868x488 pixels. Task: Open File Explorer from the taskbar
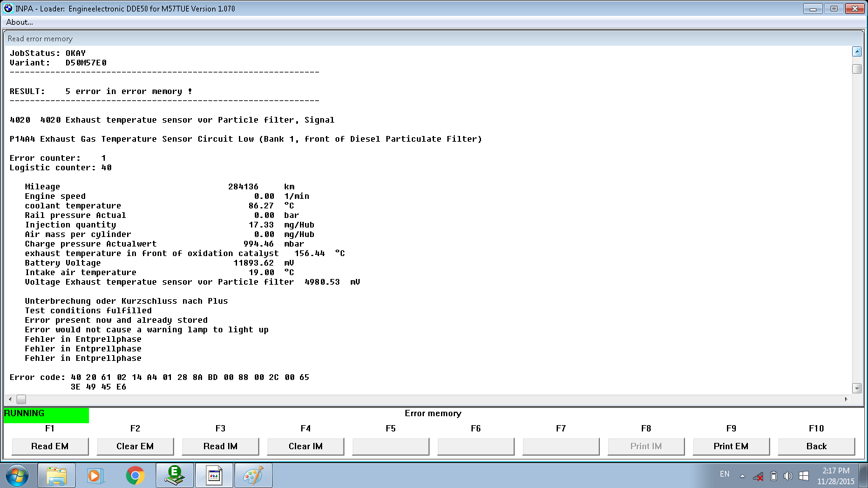point(57,475)
